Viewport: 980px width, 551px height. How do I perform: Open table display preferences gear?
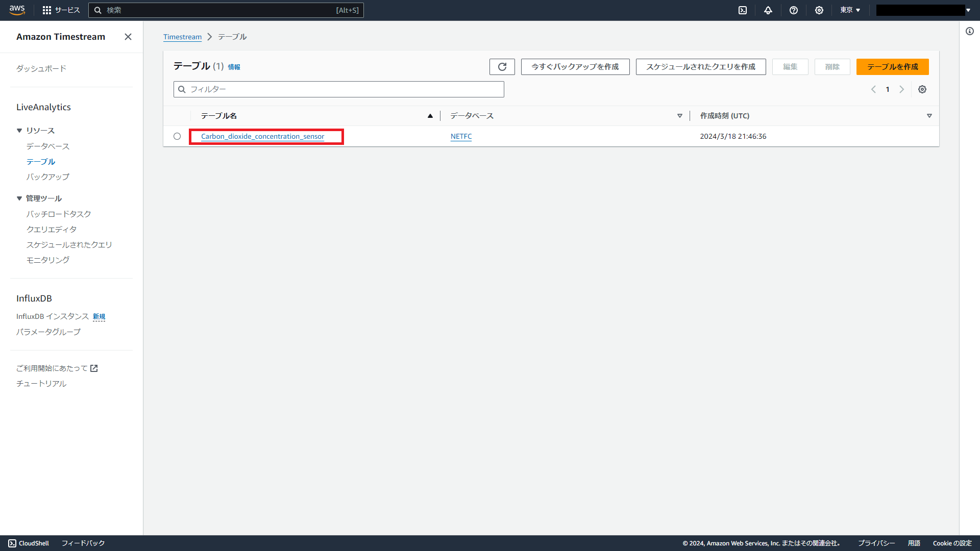(922, 89)
